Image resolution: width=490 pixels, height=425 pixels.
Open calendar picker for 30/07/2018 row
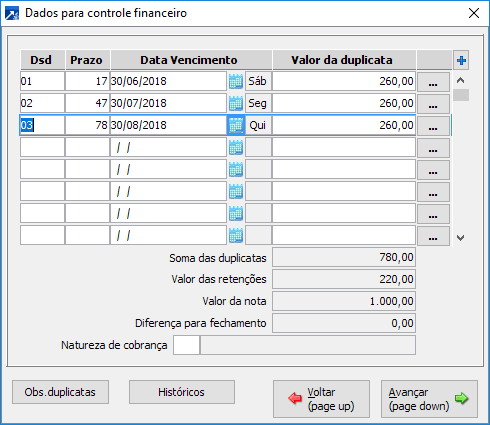tap(236, 103)
